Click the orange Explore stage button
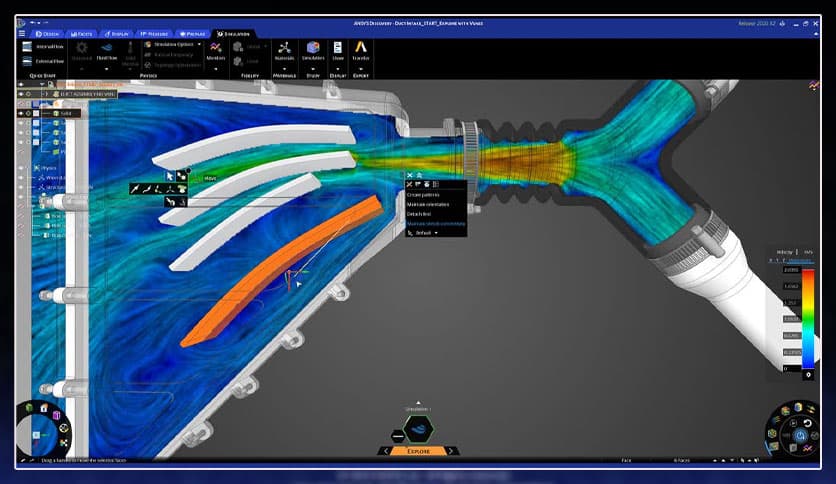 click(419, 451)
